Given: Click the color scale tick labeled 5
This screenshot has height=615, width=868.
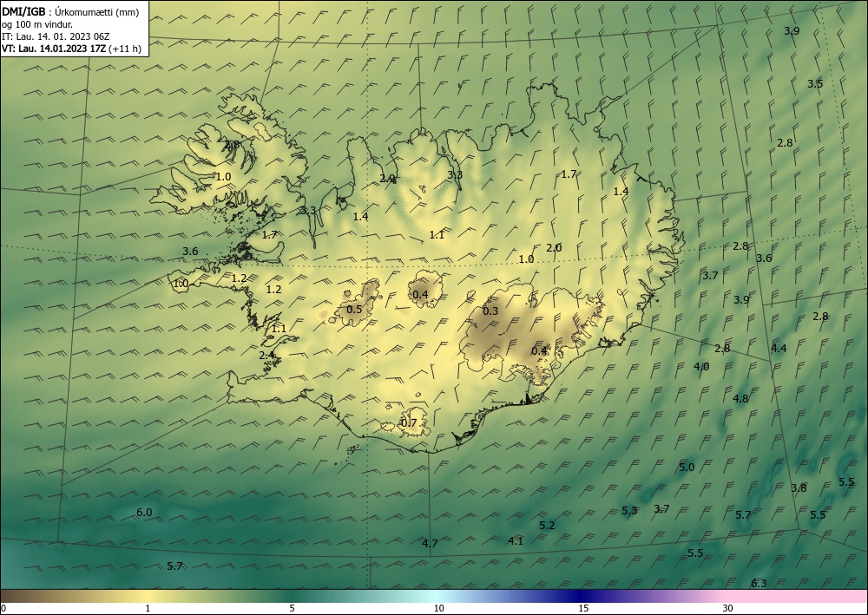Looking at the screenshot, I should pyautogui.click(x=292, y=608).
